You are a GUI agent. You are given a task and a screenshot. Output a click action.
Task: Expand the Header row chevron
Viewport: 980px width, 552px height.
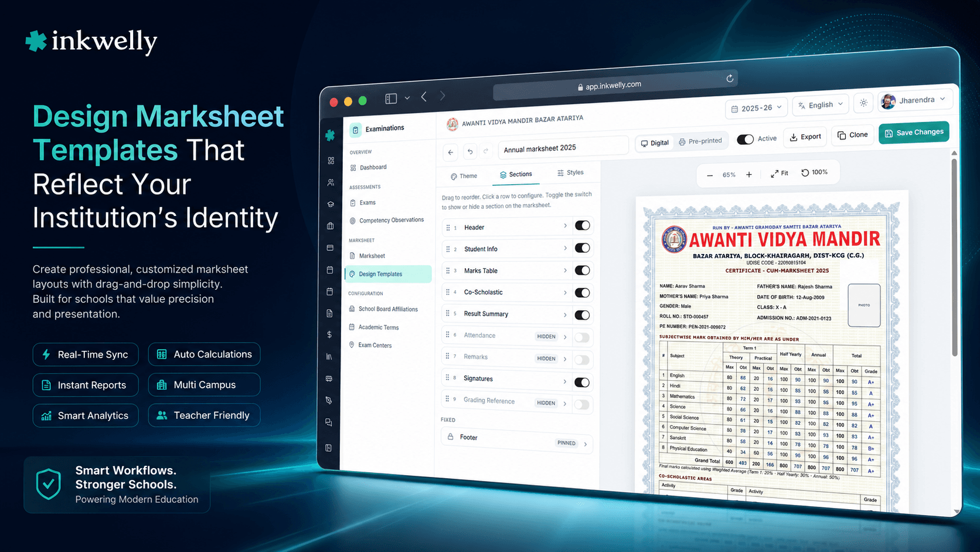[565, 226]
